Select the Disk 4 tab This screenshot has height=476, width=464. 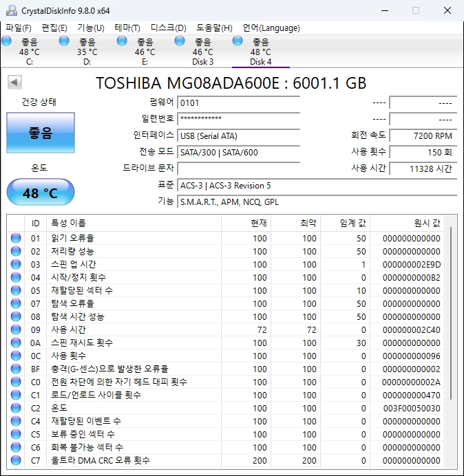pos(260,52)
